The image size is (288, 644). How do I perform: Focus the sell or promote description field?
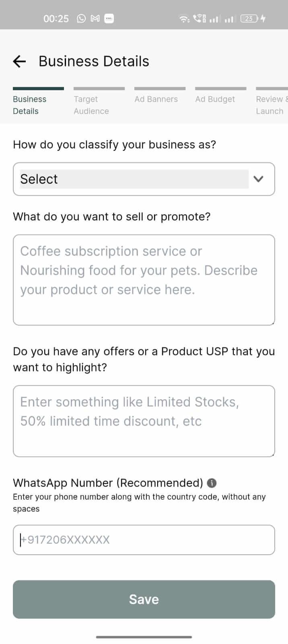coord(144,280)
